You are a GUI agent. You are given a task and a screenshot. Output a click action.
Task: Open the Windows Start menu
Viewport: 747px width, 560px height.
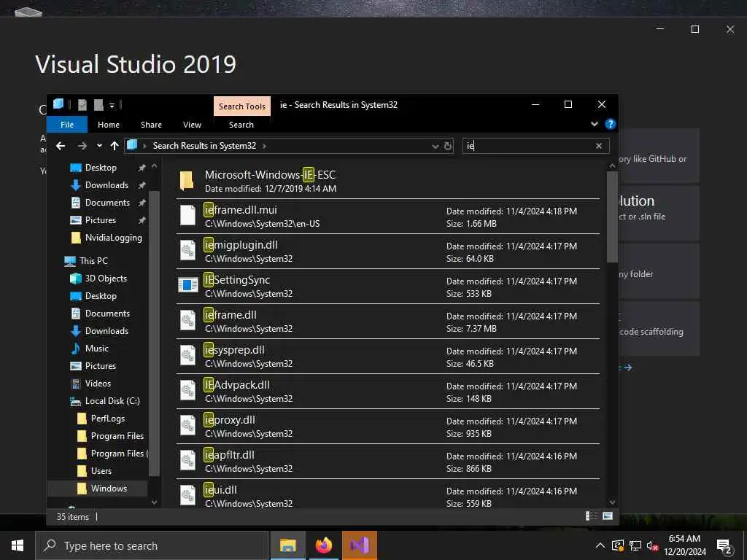pos(18,545)
